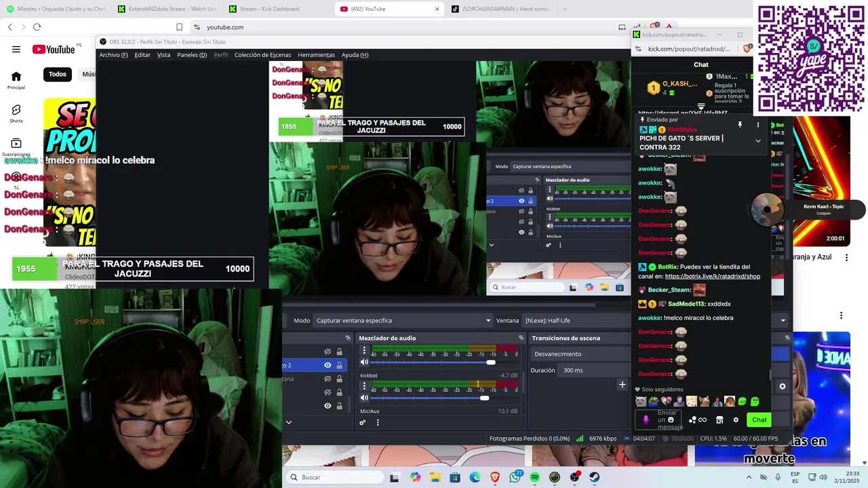This screenshot has width=868, height=488.
Task: Click the emoji picker in message box
Action: [x=671, y=420]
